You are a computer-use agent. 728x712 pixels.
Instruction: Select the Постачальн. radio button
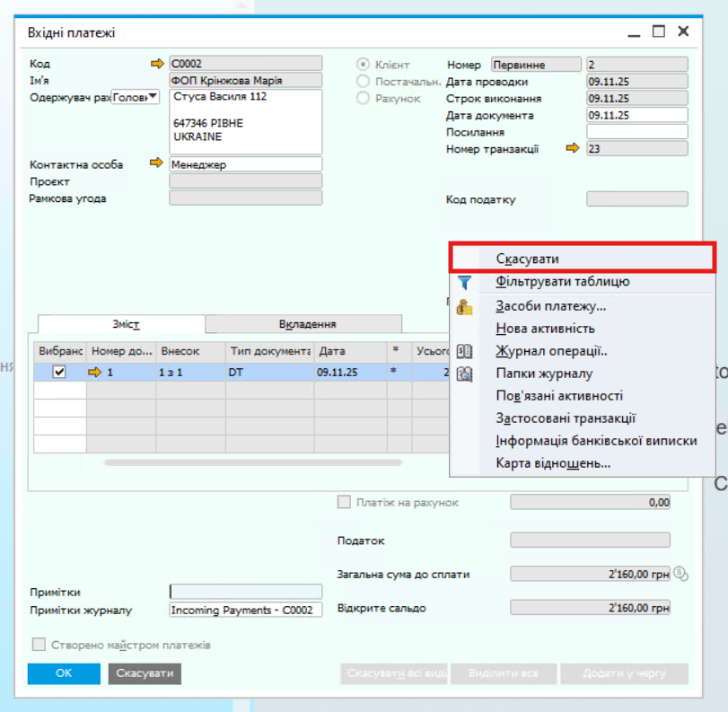pyautogui.click(x=364, y=82)
